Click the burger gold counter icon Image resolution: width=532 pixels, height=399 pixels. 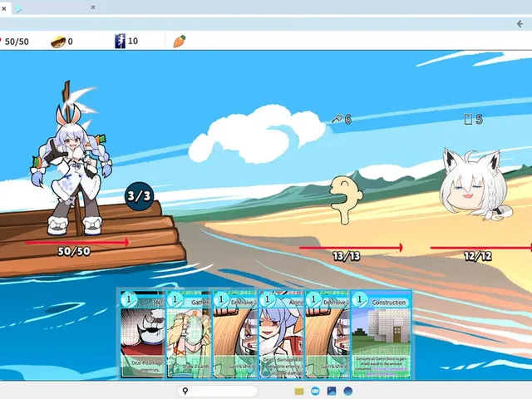coord(58,42)
